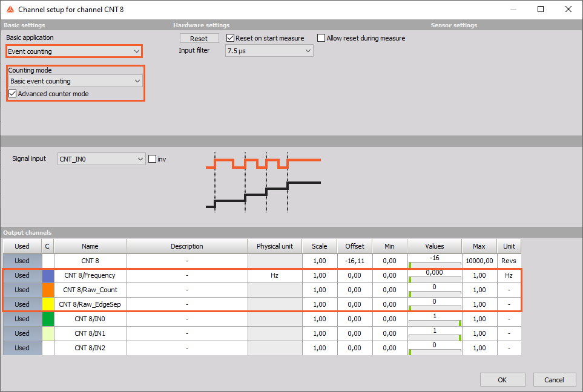
Task: Click Physical unit cell of CNT 8/Raw_Count row
Action: tap(275, 290)
